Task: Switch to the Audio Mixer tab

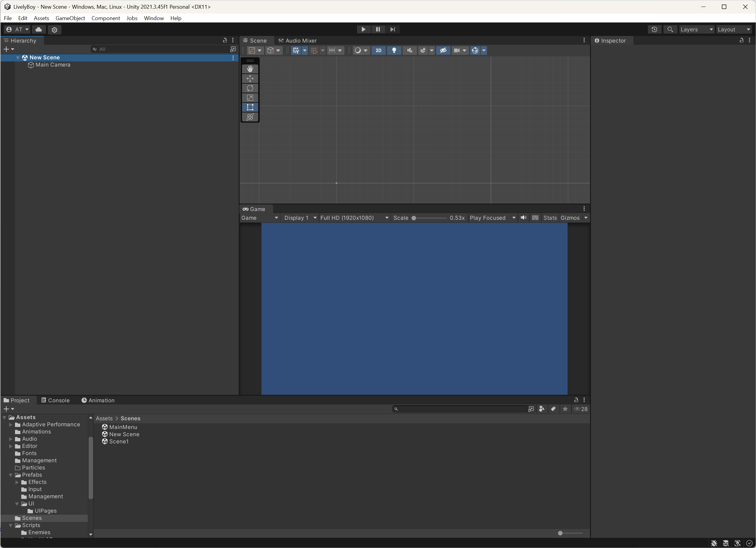Action: (x=298, y=40)
